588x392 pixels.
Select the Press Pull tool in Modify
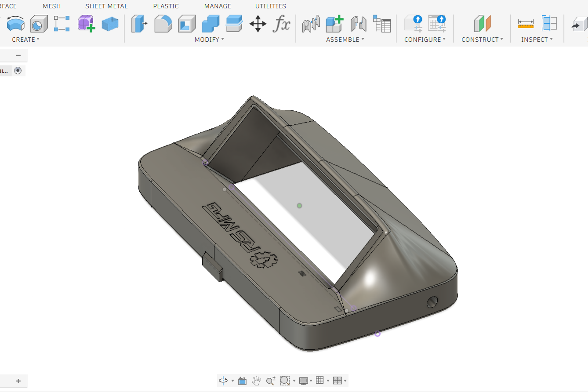(x=139, y=25)
